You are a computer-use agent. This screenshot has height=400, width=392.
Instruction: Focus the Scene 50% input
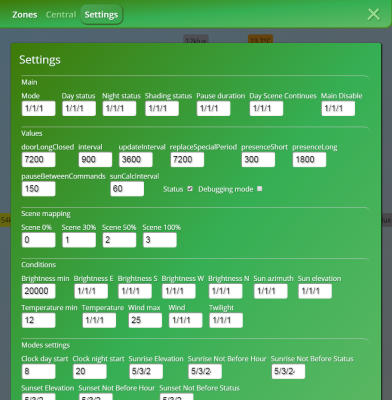(x=119, y=240)
